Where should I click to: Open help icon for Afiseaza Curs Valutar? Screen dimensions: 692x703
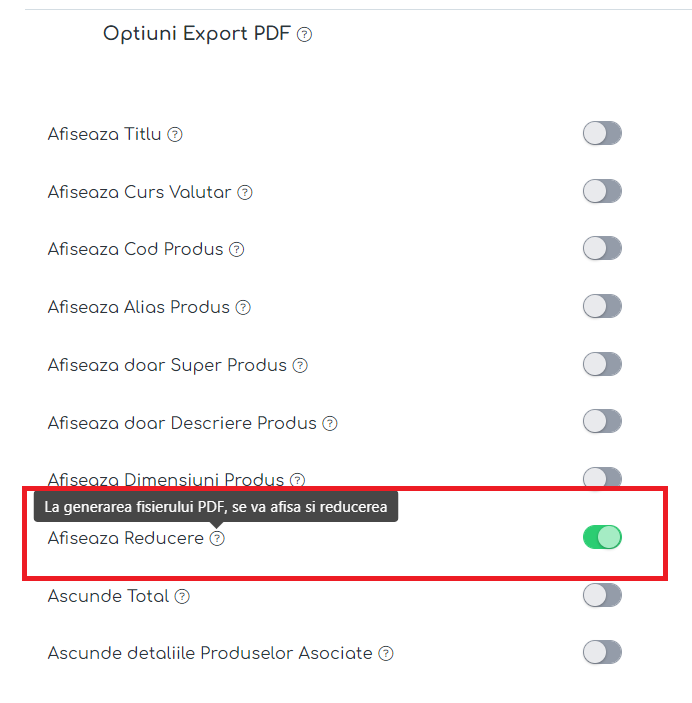point(245,193)
